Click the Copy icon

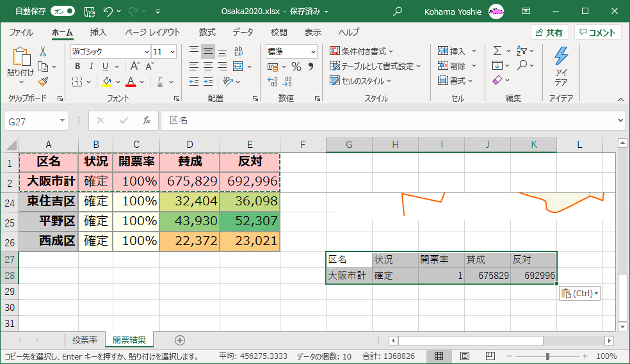[43, 67]
